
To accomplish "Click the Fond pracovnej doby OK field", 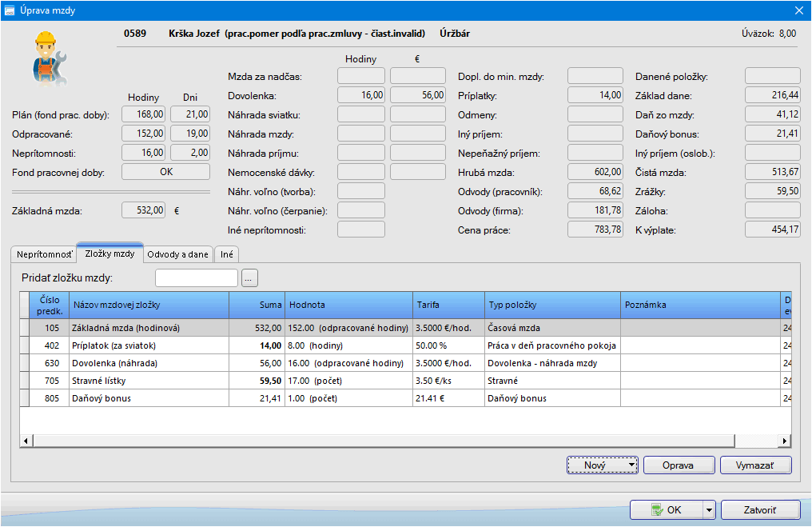I will point(165,171).
